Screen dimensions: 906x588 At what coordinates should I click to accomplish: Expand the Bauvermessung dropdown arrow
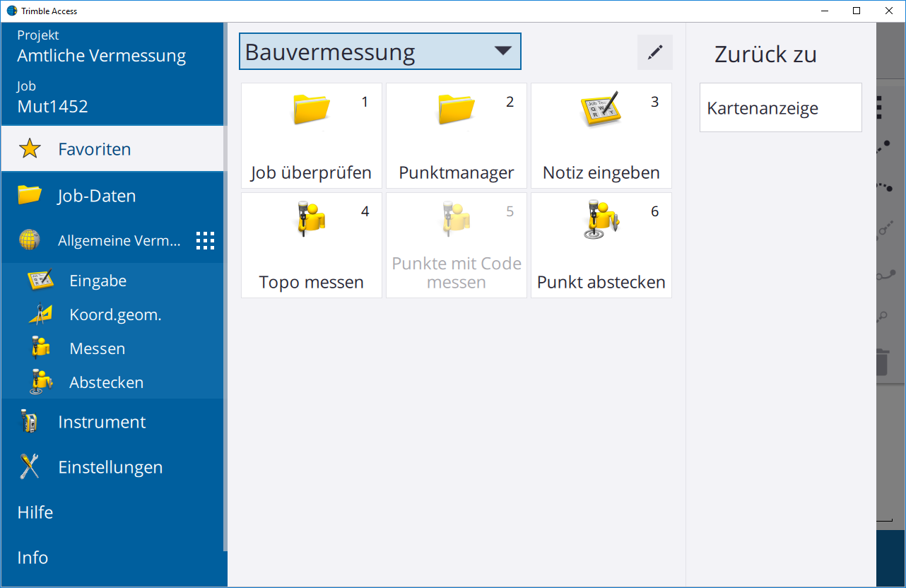click(x=502, y=51)
